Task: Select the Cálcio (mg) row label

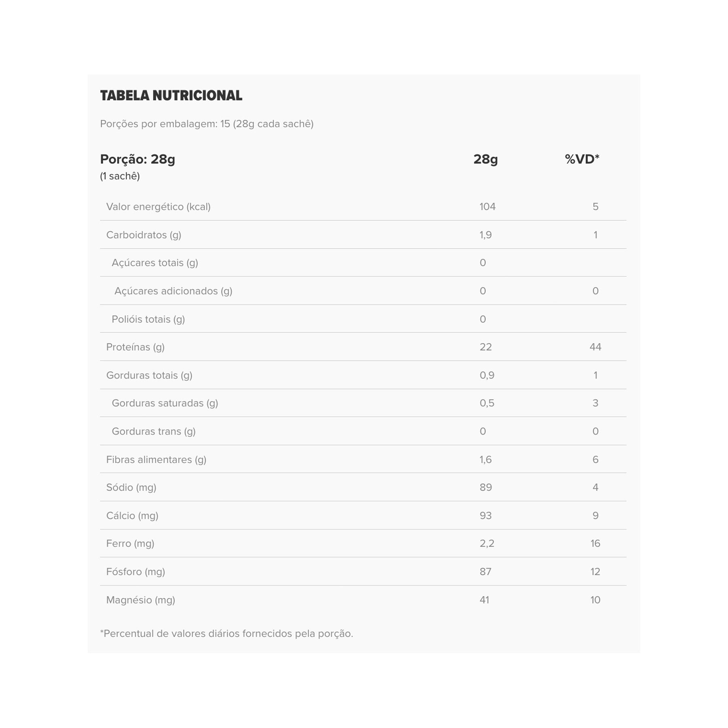Action: 132,516
